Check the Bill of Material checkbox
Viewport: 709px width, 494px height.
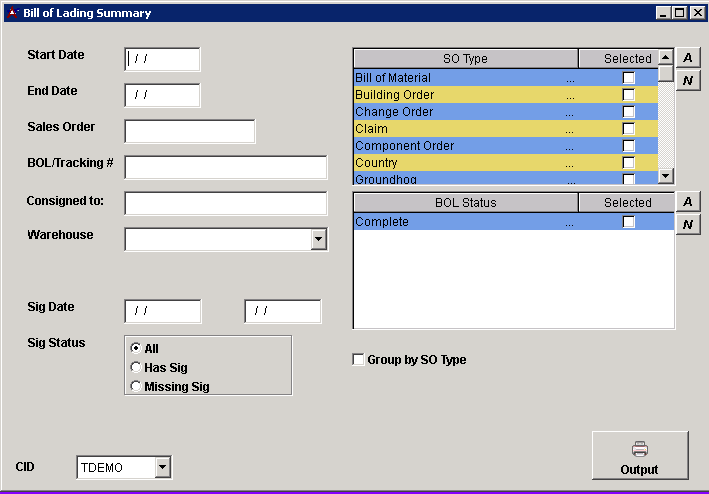[x=628, y=78]
